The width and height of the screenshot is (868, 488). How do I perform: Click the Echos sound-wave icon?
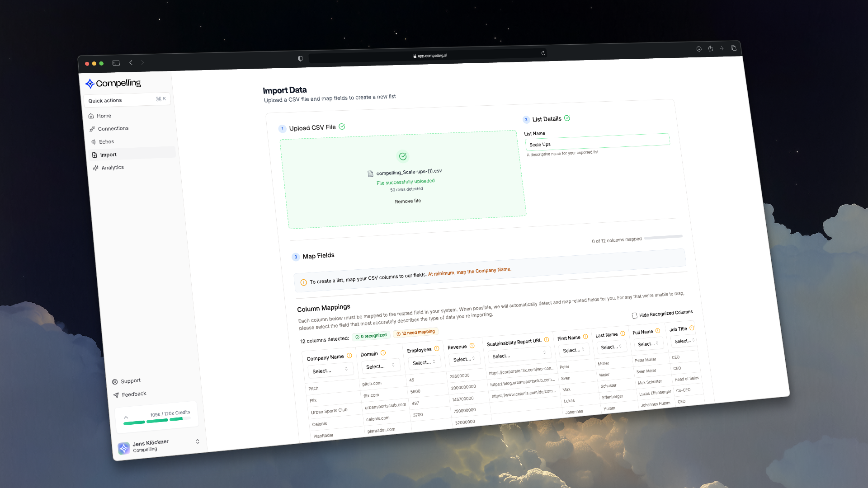tap(94, 142)
